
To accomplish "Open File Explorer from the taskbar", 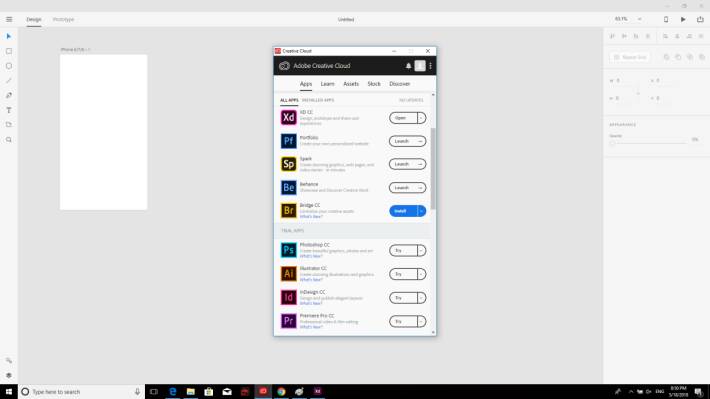I will (191, 391).
